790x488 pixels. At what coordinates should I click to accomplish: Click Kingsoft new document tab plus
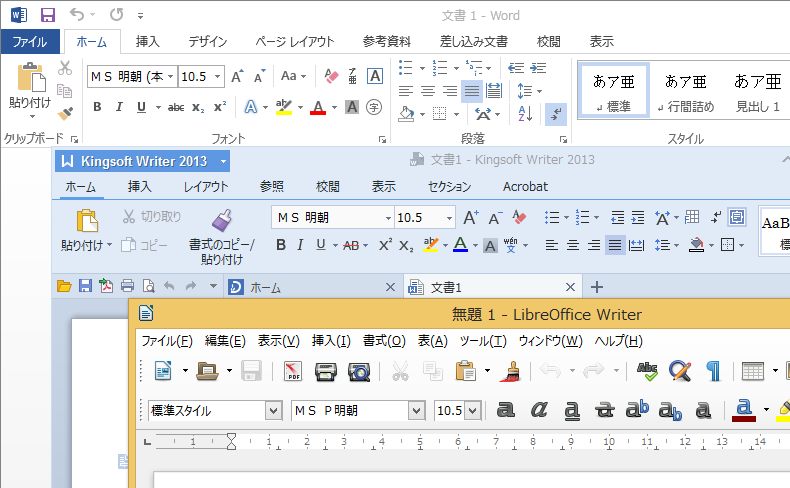click(597, 287)
